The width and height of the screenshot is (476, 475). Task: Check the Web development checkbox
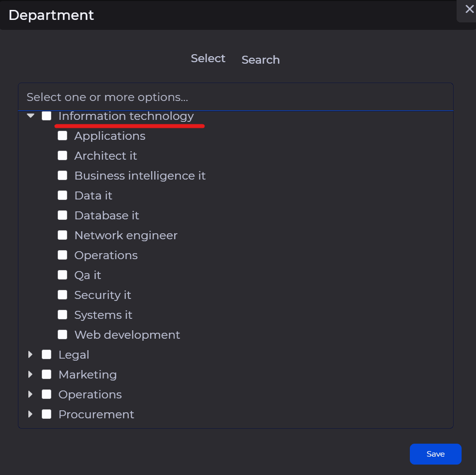tap(63, 335)
